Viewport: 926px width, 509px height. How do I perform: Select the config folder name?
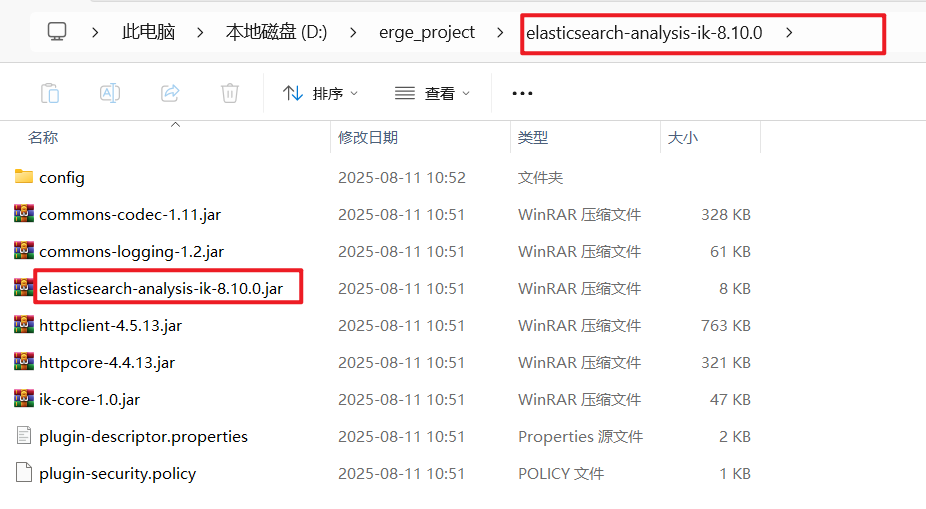pos(62,178)
